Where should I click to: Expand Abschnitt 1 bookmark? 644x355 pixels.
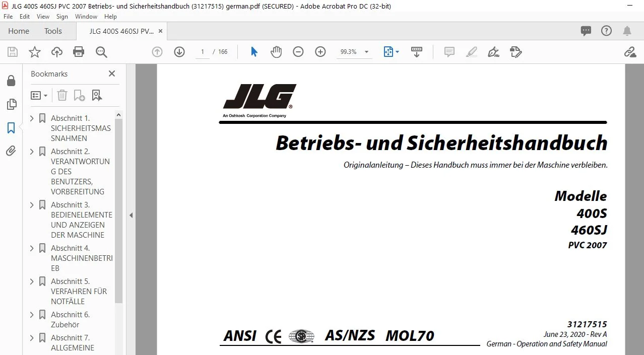32,118
